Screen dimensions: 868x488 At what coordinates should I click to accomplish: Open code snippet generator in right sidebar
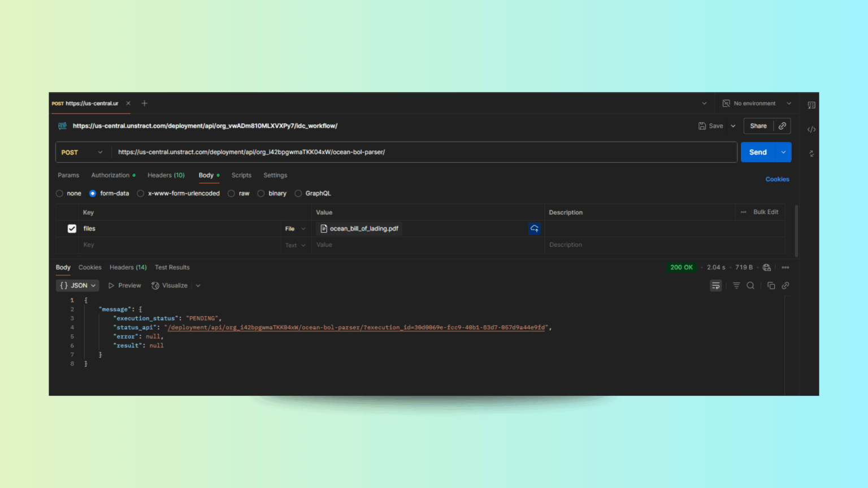811,129
